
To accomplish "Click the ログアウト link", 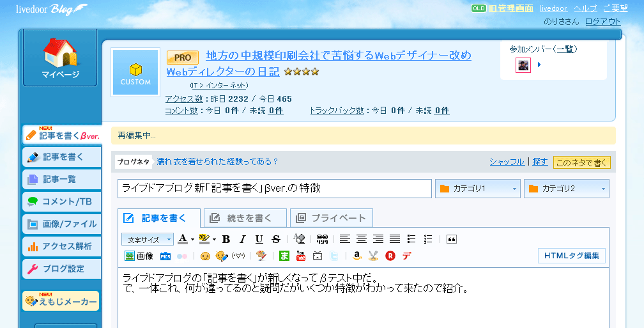I will point(603,22).
